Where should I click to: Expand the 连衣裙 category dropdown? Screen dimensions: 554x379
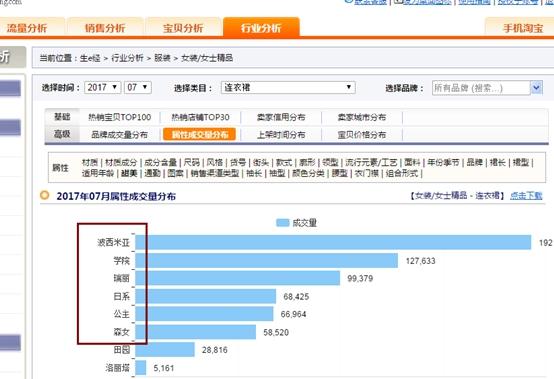tap(288, 87)
